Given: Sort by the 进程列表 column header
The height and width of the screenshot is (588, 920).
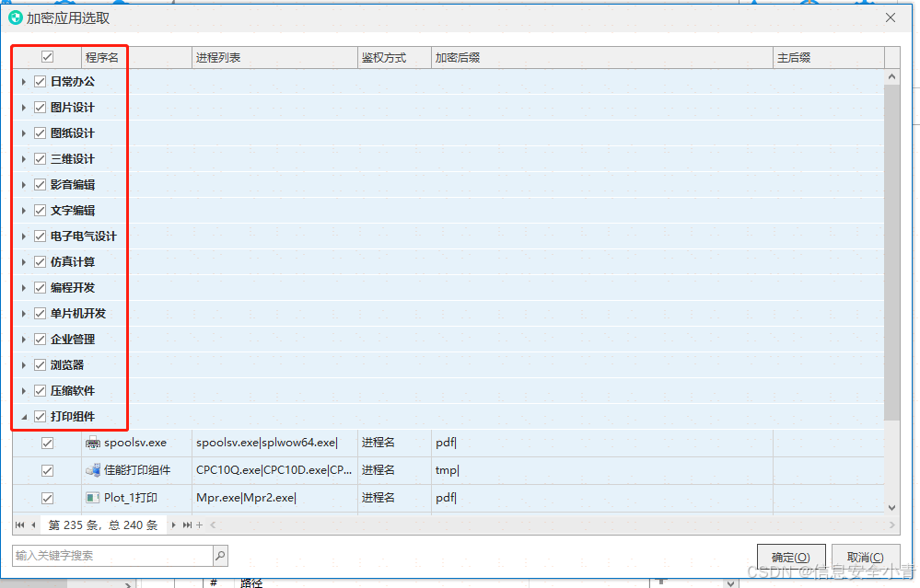Looking at the screenshot, I should point(274,58).
